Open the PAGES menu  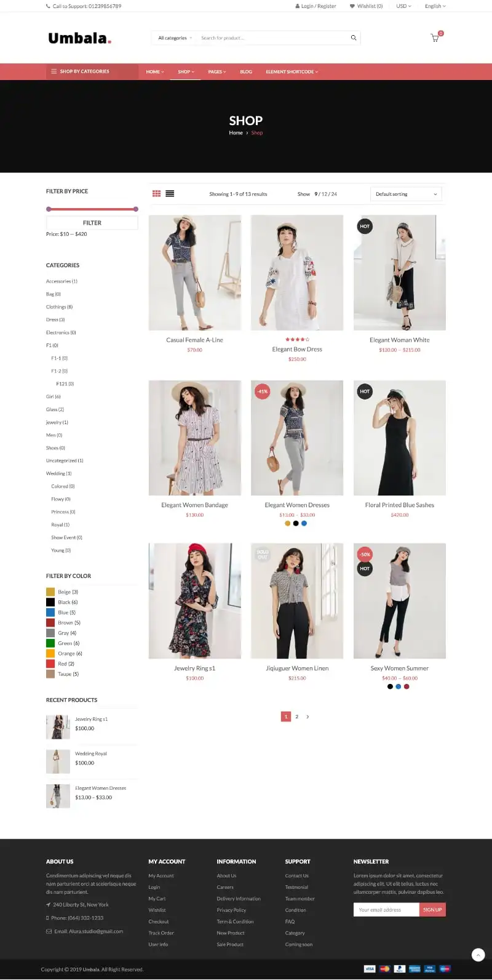pyautogui.click(x=217, y=71)
